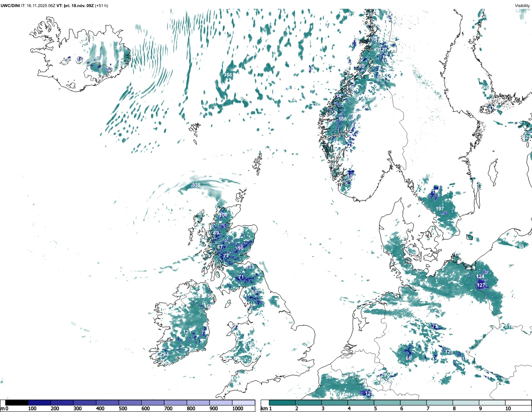532x412 pixels.
Task: Click the '166' value over western Norway
Action: 342,119
